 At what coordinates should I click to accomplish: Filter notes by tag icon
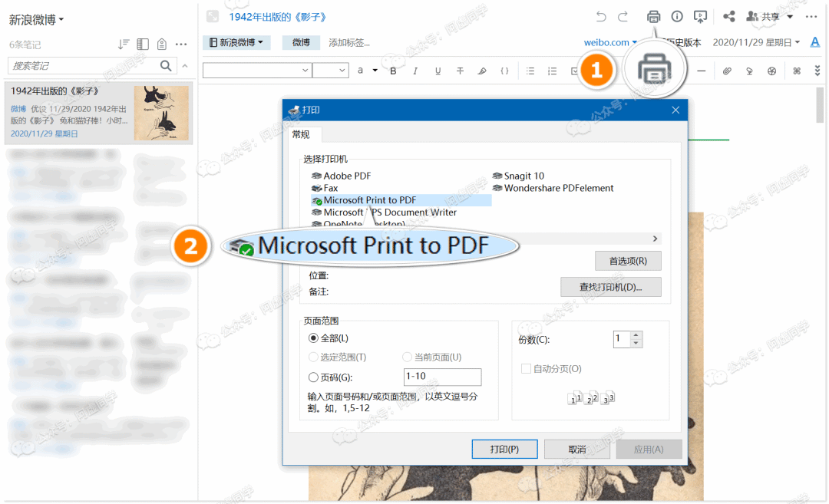point(162,44)
